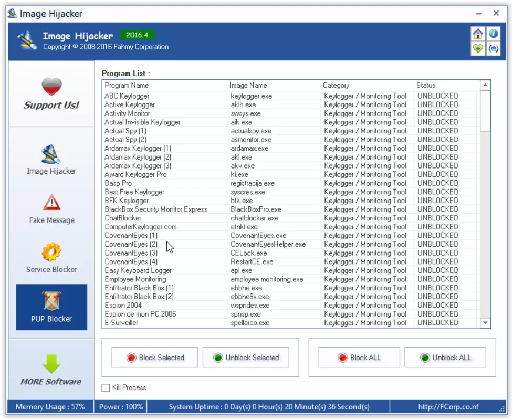Select Ardamax Keylogger (3) entry
The height and width of the screenshot is (420, 513).
point(291,166)
